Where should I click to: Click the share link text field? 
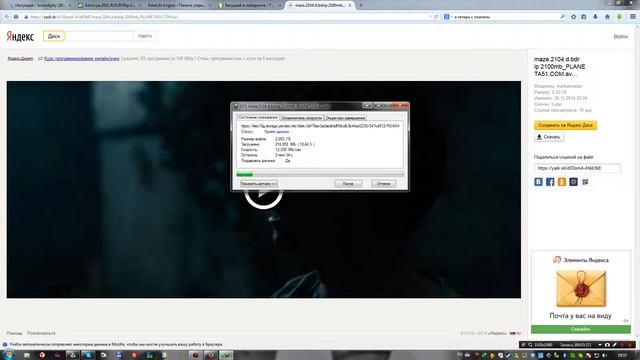(x=577, y=168)
